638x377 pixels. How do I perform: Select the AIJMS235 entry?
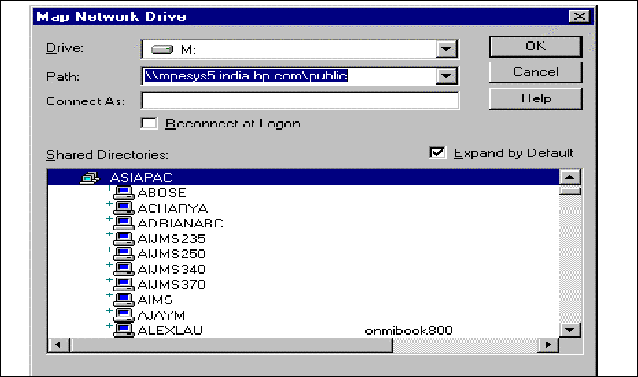tap(171, 239)
